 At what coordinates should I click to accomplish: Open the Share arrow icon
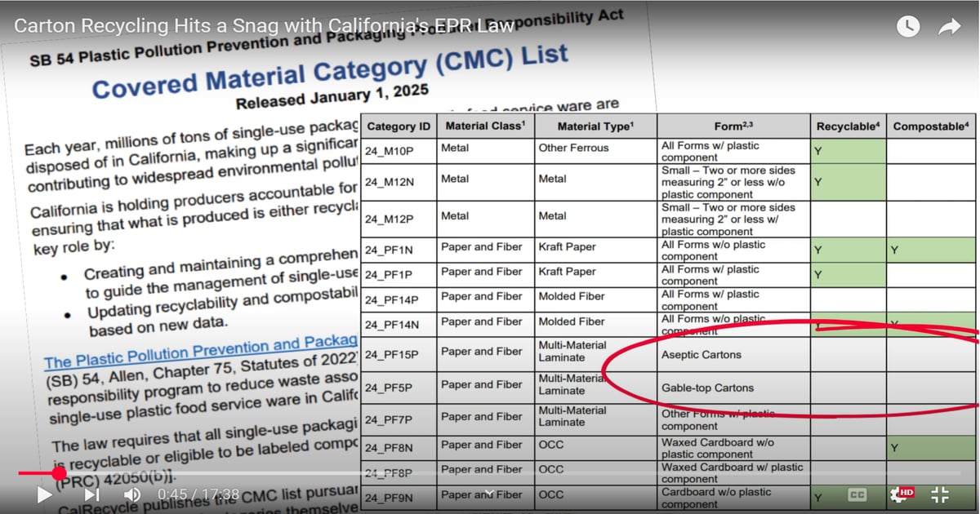point(949,27)
